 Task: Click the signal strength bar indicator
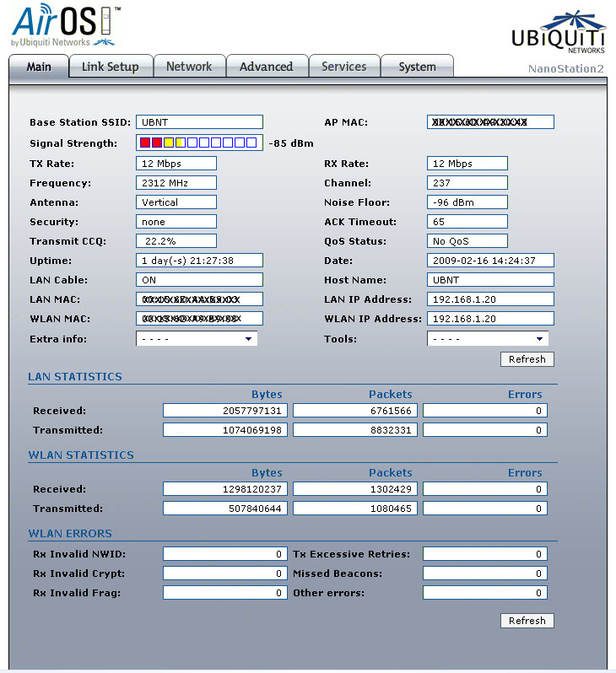pos(199,143)
